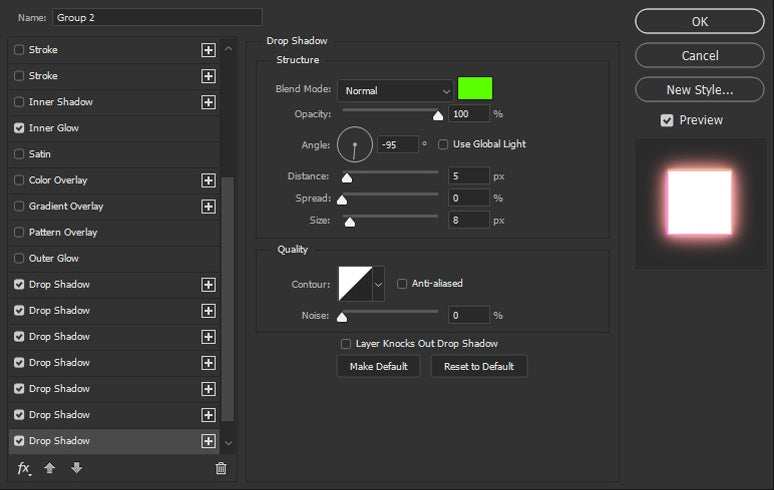Select the Pattern Overlay effect label
This screenshot has width=774, height=490.
coord(63,232)
